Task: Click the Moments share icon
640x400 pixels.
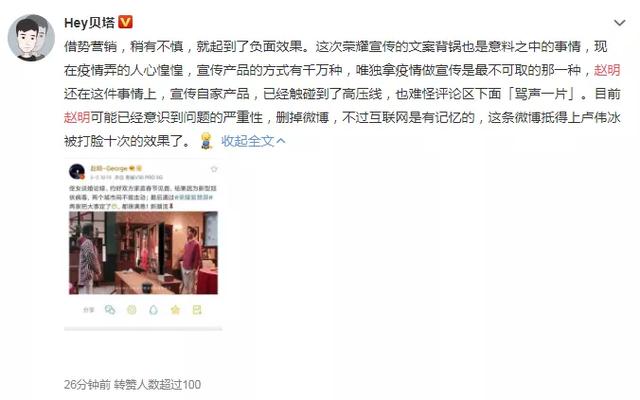Action: pos(131,310)
